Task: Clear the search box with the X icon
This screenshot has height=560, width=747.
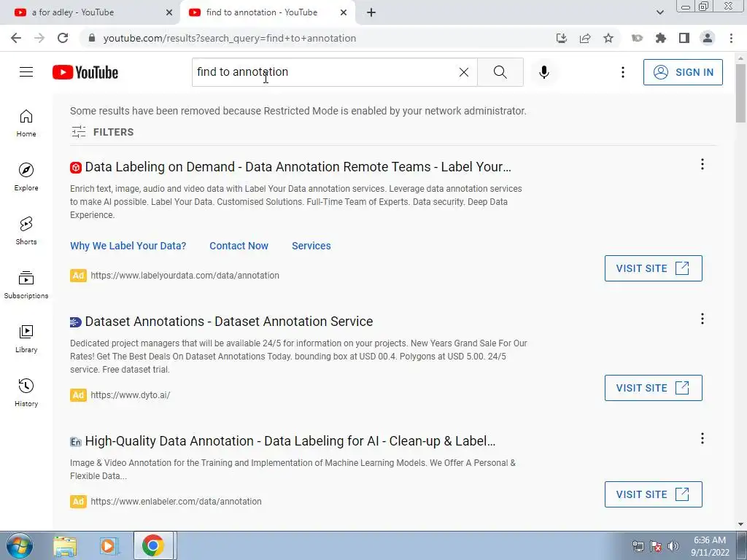Action: pos(463,72)
